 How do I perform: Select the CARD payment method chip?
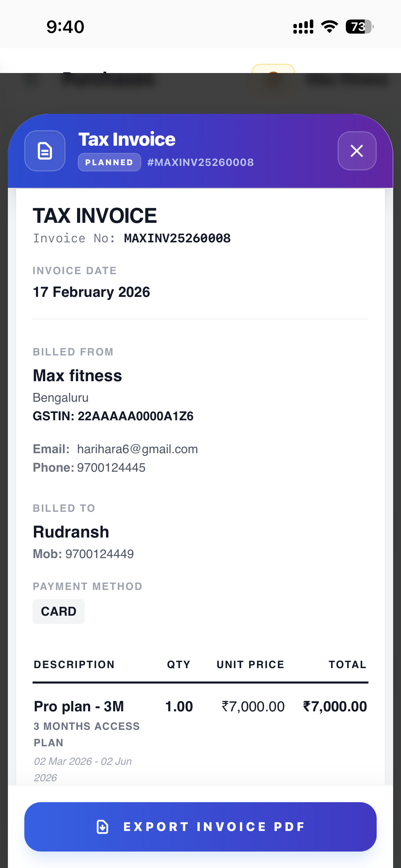click(x=58, y=611)
